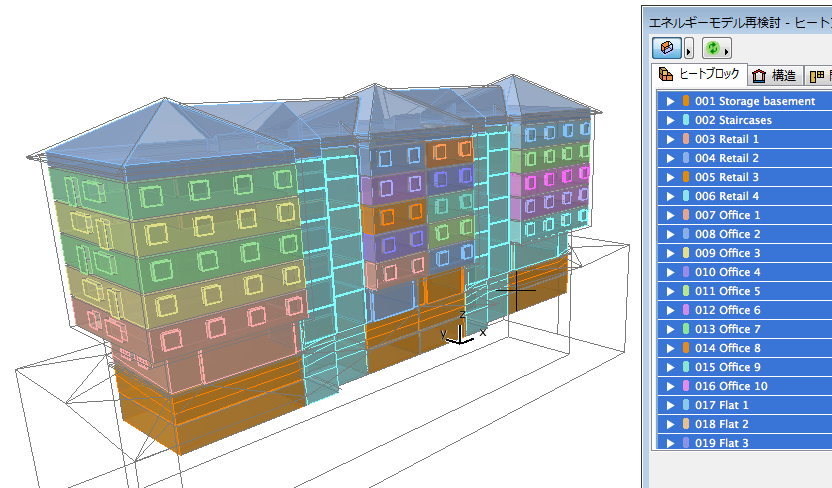Click color swatch of 014 Office 8

[x=686, y=348]
